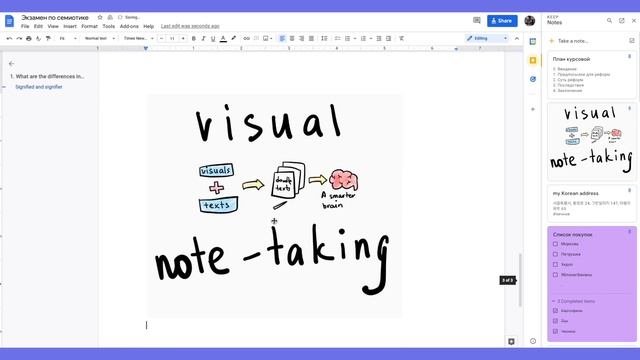
Task: Increase indent
Action: pos(389,38)
